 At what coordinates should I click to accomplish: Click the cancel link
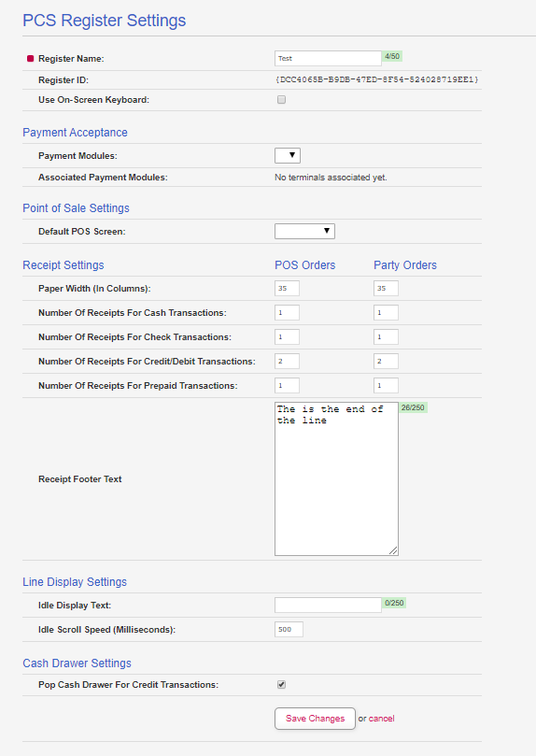coord(381,719)
